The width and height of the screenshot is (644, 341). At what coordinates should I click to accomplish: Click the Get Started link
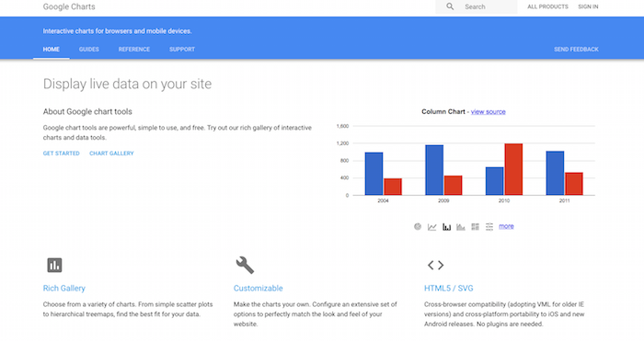[62, 153]
